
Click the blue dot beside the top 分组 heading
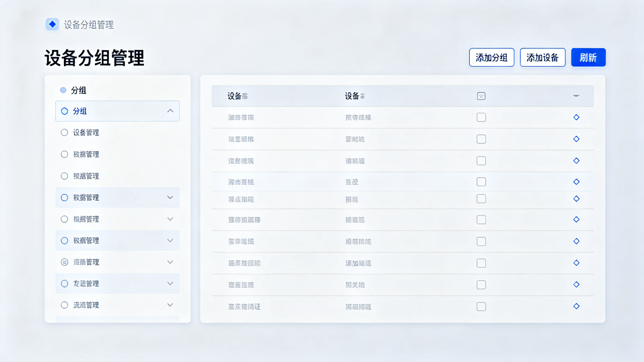pos(63,90)
